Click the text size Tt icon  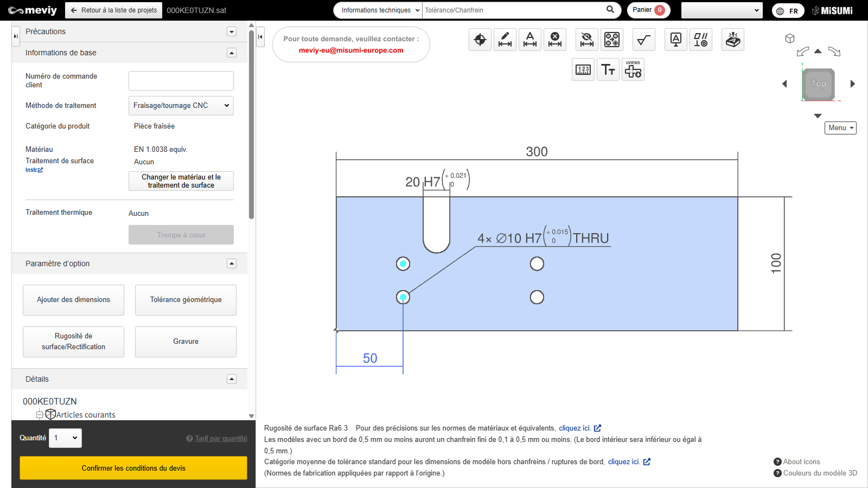608,70
